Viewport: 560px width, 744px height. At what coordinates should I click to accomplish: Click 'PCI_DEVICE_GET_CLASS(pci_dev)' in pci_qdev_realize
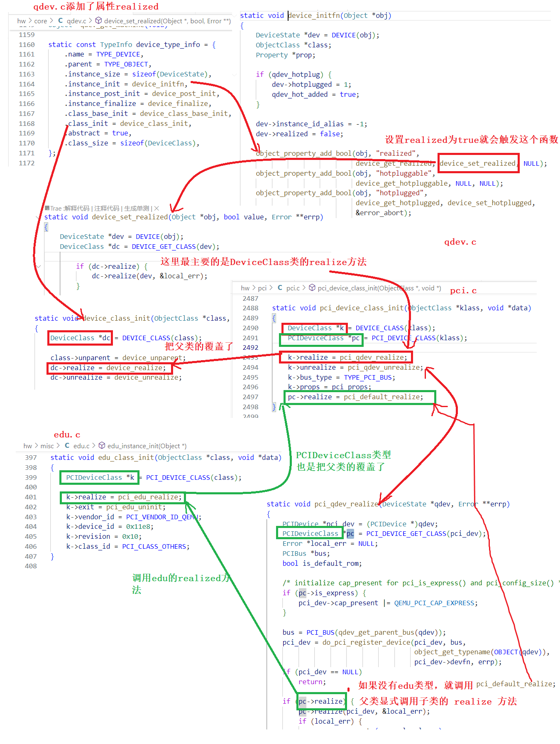point(424,533)
